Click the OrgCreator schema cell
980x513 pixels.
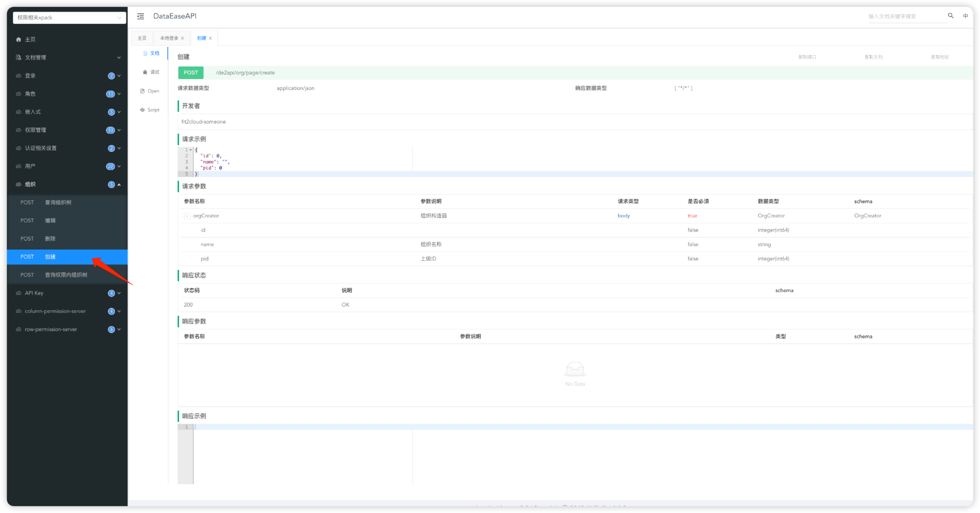click(867, 216)
